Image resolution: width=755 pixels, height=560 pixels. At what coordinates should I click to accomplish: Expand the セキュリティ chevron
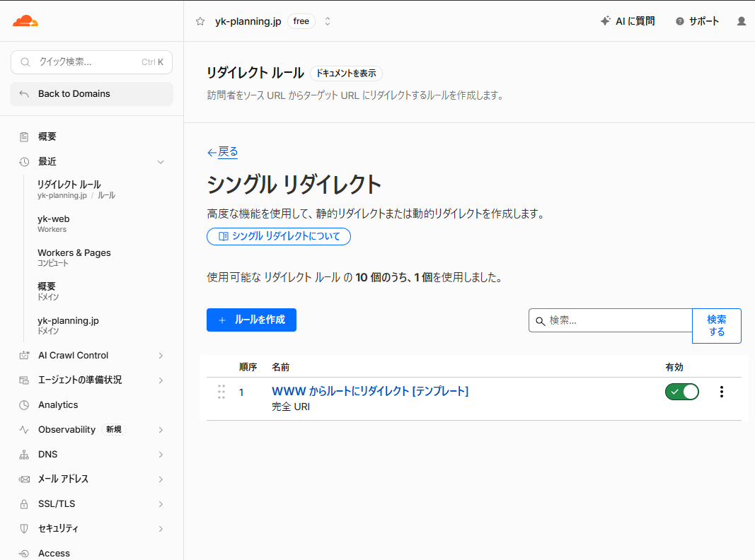(161, 529)
